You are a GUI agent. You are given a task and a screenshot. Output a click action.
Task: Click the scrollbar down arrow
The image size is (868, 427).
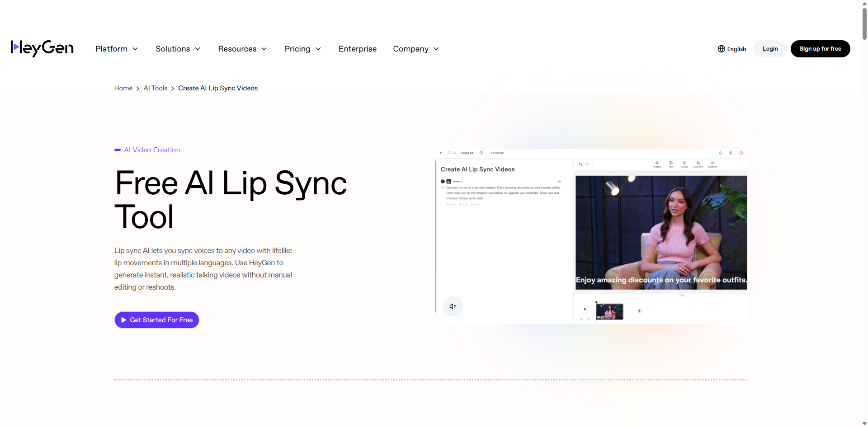tap(864, 424)
